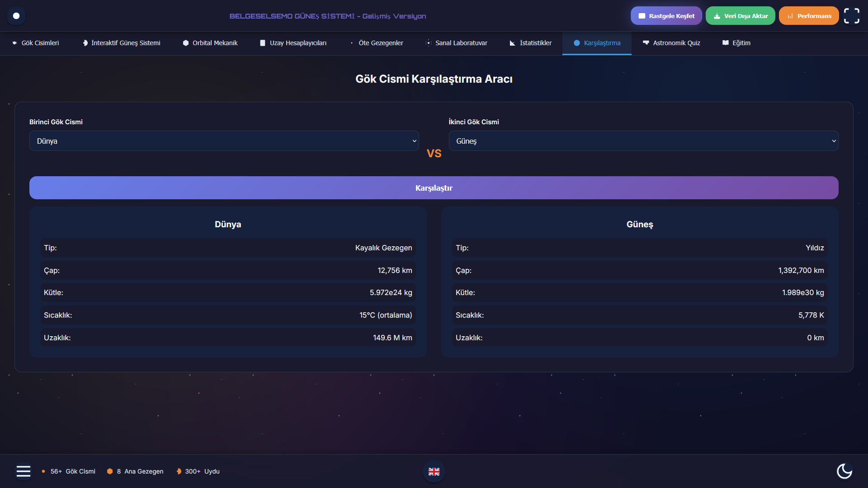This screenshot has width=868, height=488.
Task: Click the 300+ Uydu stat icon
Action: [x=179, y=471]
